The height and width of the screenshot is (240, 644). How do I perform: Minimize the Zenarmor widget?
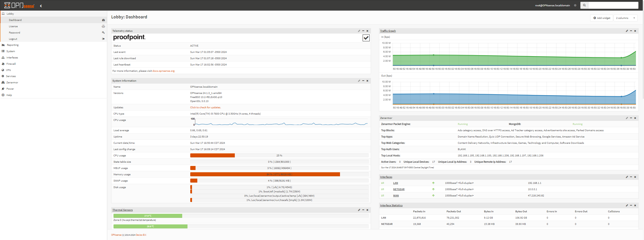pos(631,118)
